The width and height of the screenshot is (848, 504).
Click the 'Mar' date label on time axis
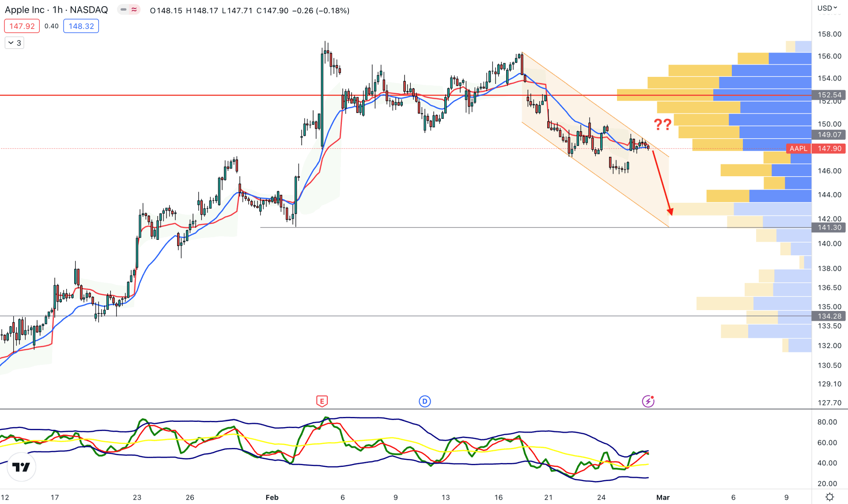663,497
